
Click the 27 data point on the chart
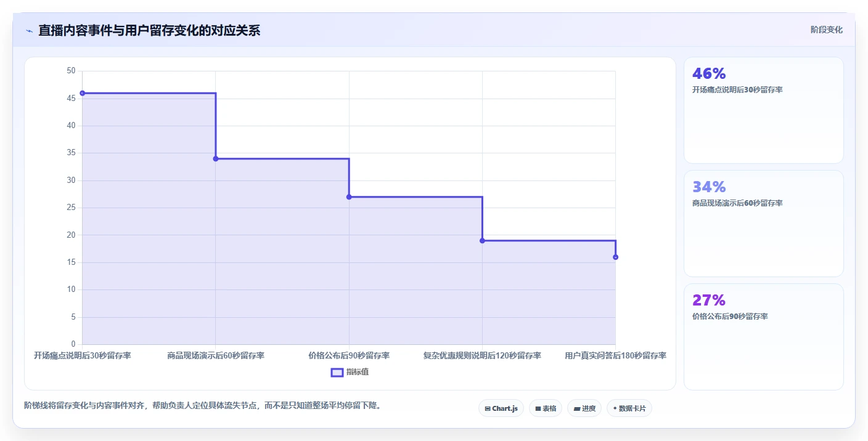click(x=349, y=197)
